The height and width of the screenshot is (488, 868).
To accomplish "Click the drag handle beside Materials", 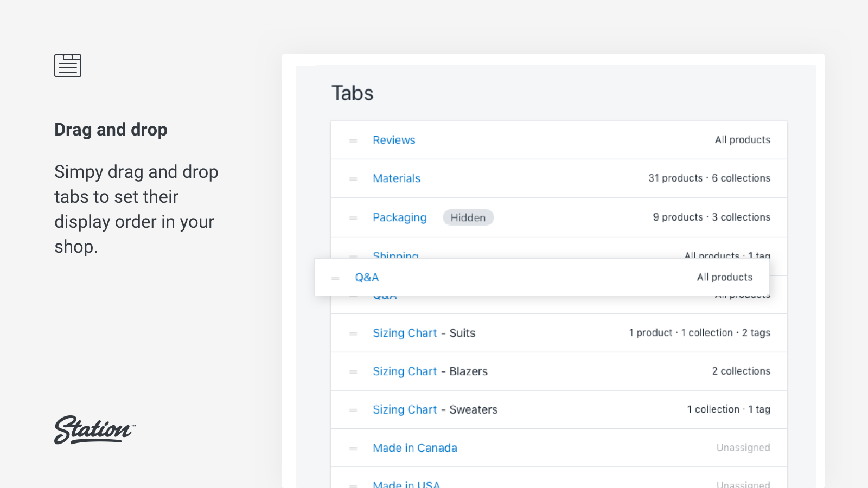I will click(x=353, y=178).
